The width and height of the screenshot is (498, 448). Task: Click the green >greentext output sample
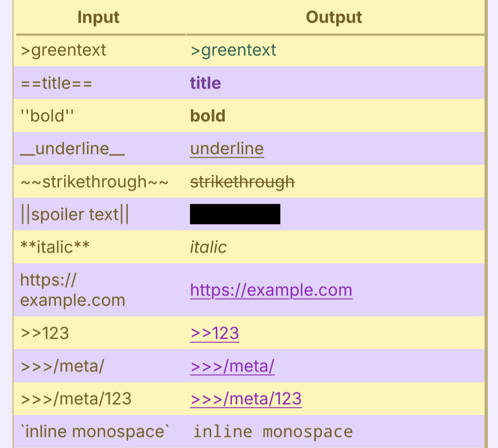tap(233, 50)
